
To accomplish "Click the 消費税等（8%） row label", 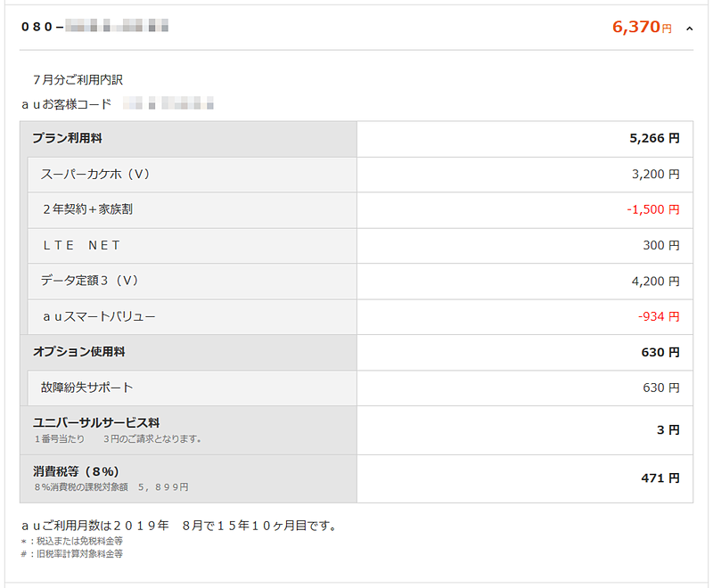I will pyautogui.click(x=76, y=471).
